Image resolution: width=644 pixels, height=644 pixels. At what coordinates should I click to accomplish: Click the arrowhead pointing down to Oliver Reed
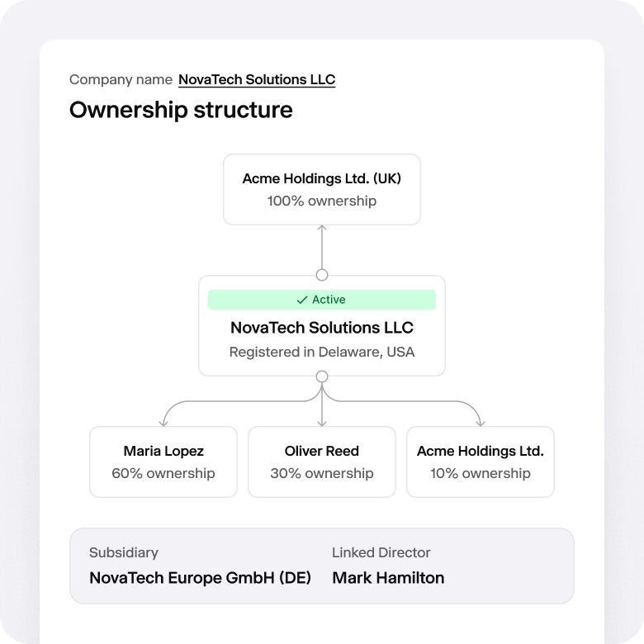[x=322, y=422]
